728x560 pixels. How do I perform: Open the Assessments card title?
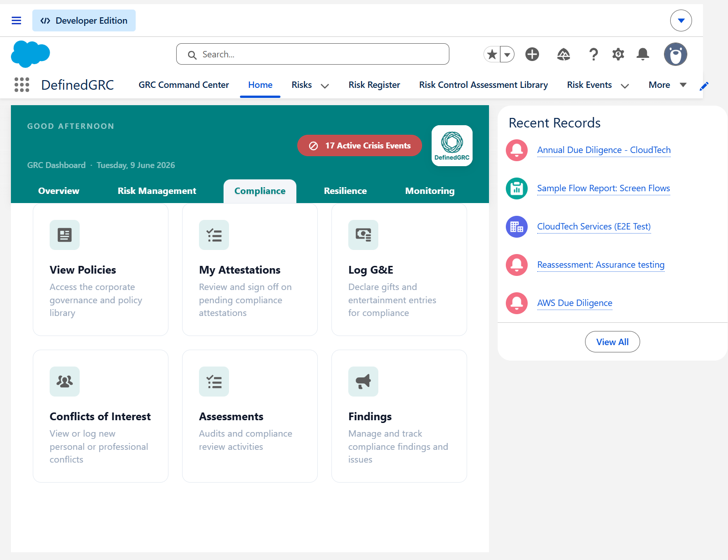click(x=231, y=417)
